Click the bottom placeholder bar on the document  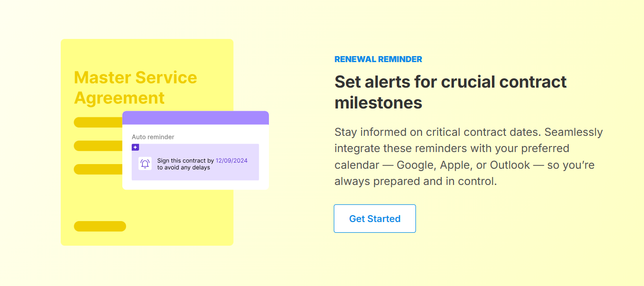point(100,226)
